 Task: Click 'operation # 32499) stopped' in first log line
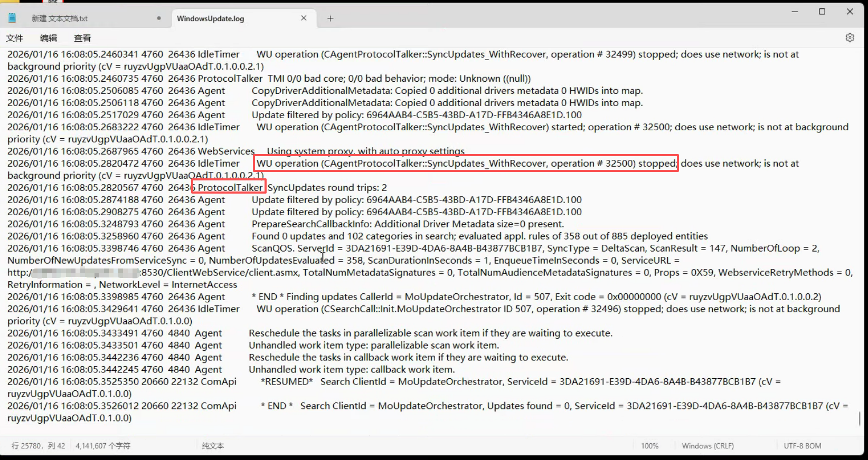[614, 54]
